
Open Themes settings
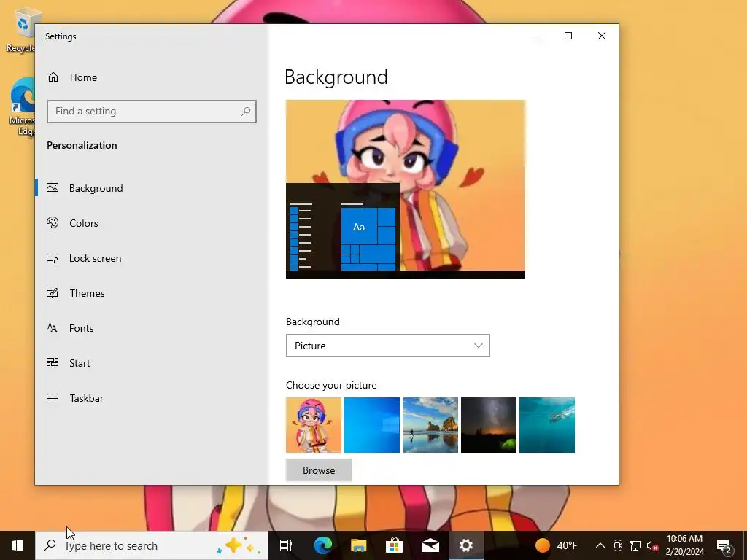(152, 293)
